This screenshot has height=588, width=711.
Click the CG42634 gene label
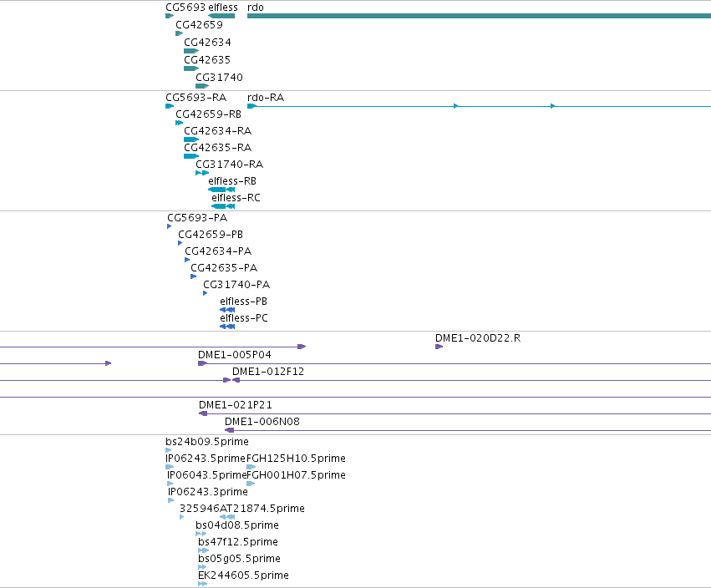click(x=208, y=43)
